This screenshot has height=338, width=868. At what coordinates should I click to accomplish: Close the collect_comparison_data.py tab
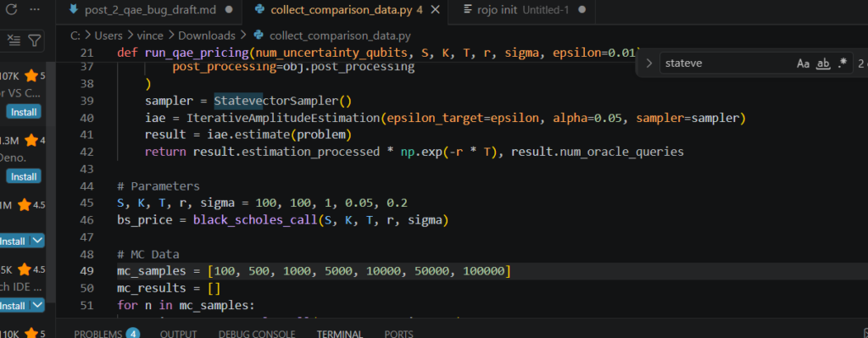tap(435, 9)
